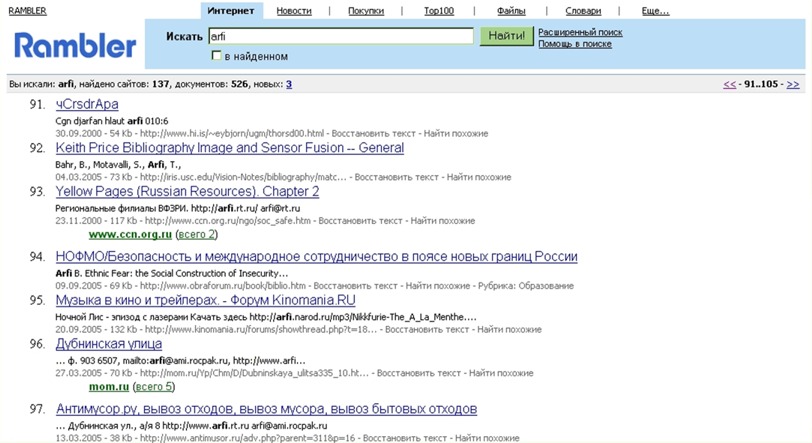The image size is (812, 443).
Task: Click Восстановить текст for result 91
Action: pyautogui.click(x=373, y=134)
